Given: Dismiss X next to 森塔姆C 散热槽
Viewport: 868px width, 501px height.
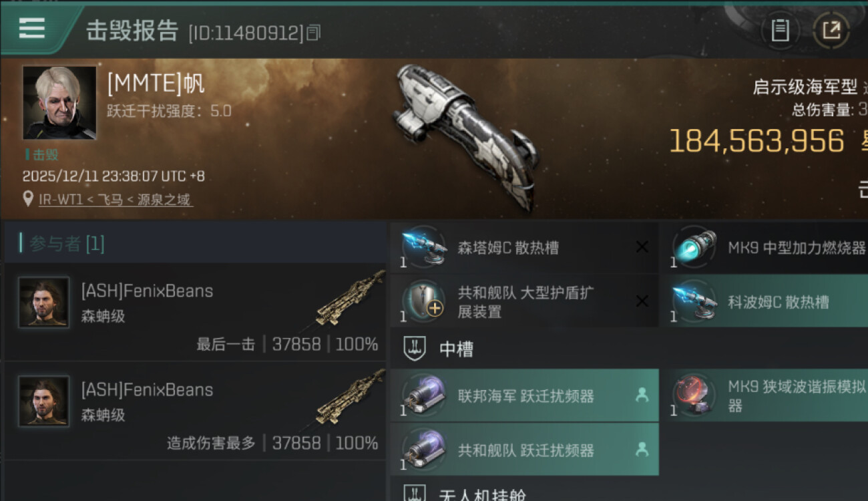Looking at the screenshot, I should (642, 247).
